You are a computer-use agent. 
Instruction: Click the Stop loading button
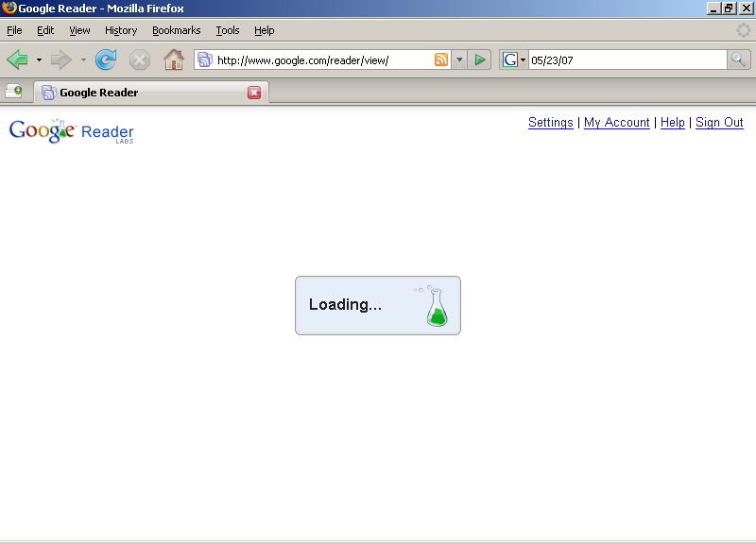140,60
